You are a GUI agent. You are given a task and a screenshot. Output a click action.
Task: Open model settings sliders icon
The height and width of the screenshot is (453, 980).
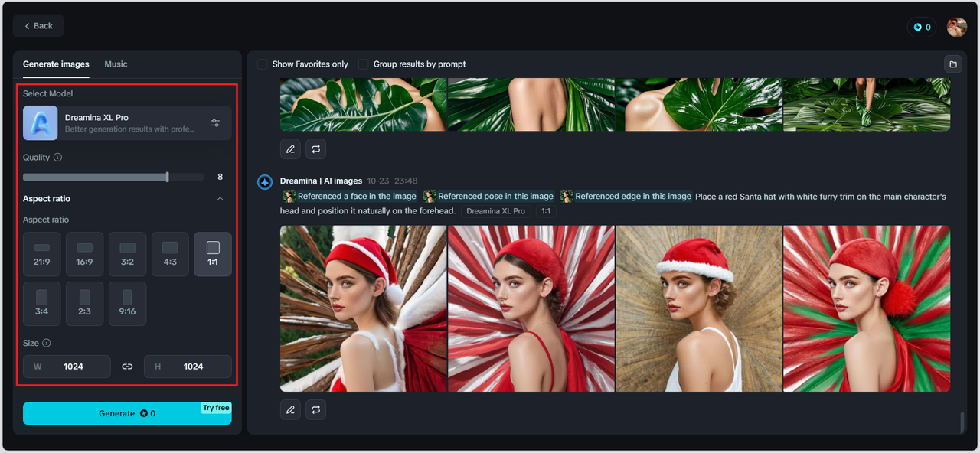pyautogui.click(x=215, y=123)
